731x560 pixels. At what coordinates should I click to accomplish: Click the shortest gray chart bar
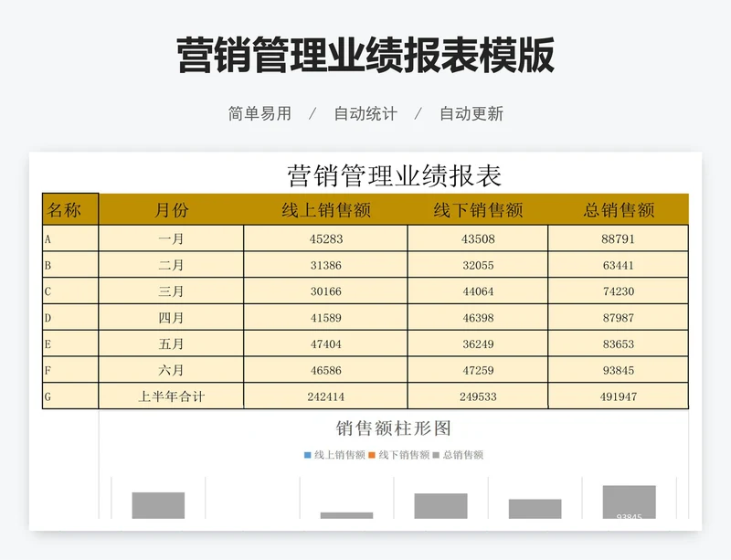[347, 516]
